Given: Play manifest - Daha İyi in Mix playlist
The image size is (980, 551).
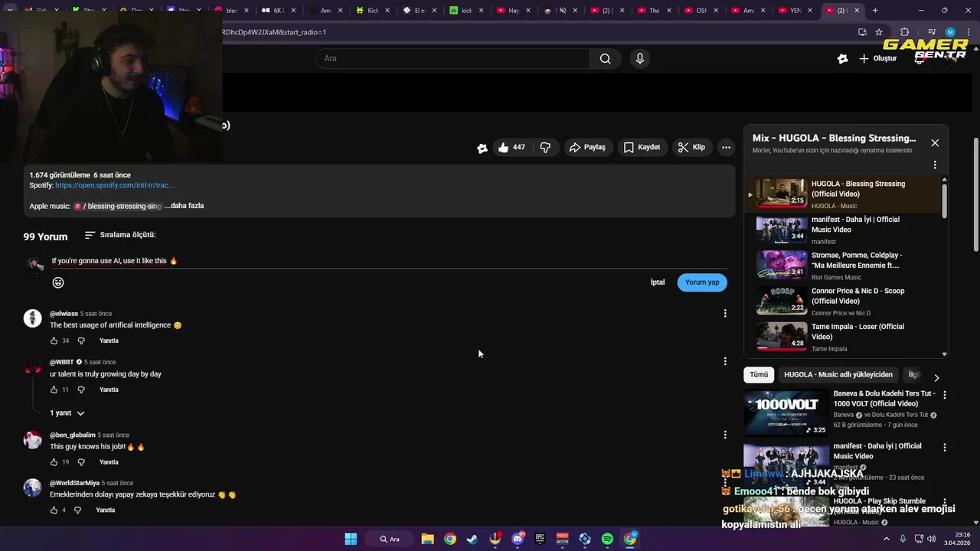Looking at the screenshot, I should (842, 230).
